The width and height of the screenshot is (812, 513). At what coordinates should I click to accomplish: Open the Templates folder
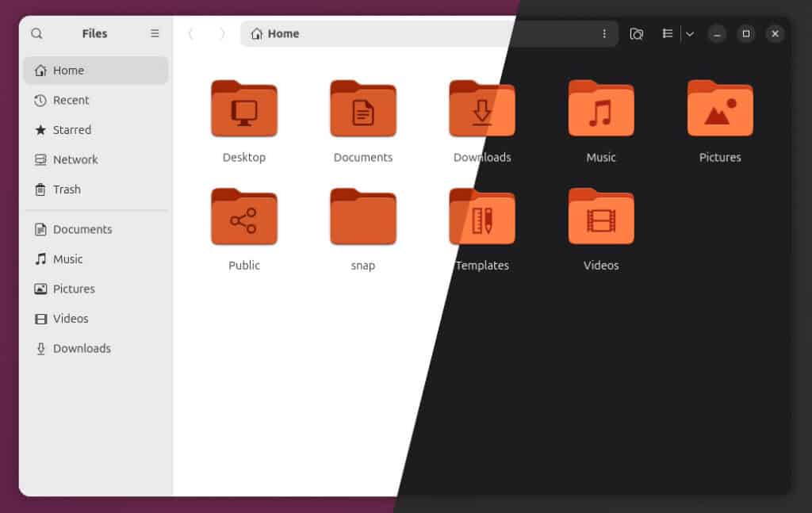481,226
